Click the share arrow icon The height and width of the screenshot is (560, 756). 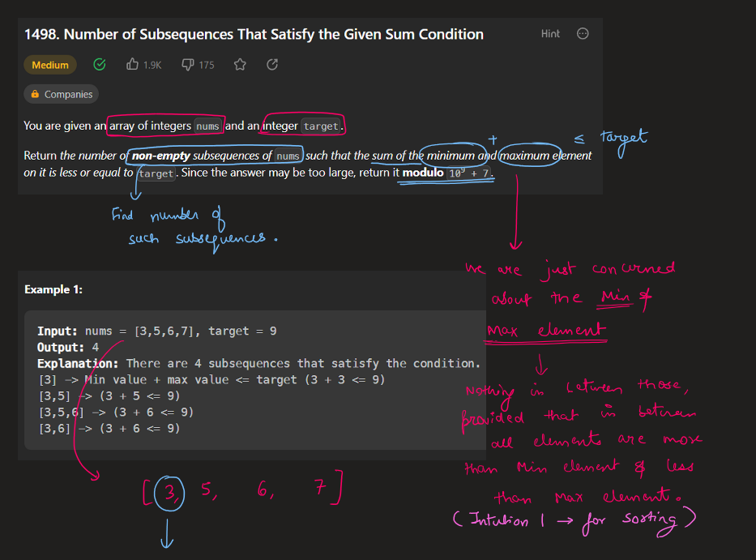tap(272, 65)
